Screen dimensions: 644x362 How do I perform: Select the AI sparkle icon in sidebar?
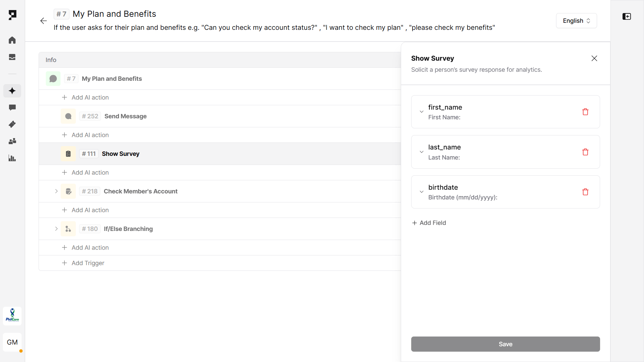click(12, 91)
